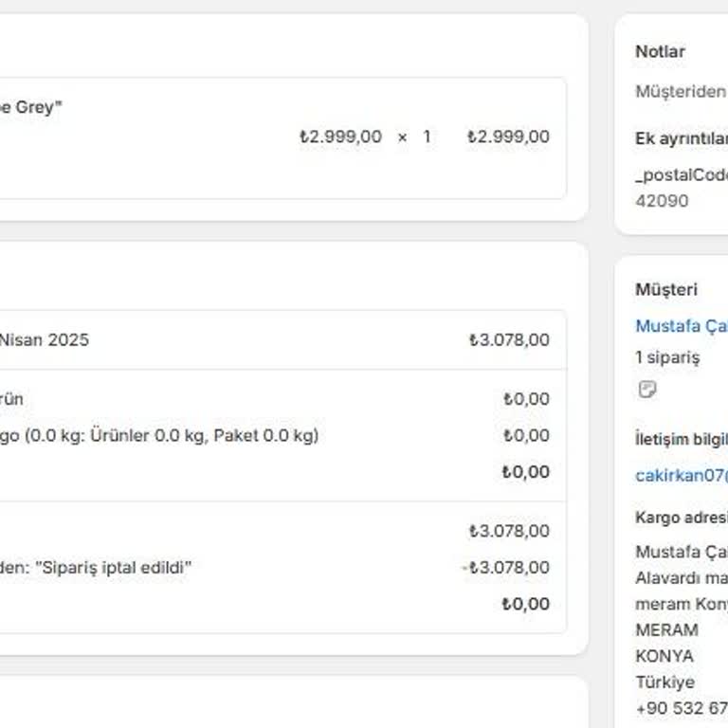Click the 1 sipariş order count
The width and height of the screenshot is (728, 728).
[667, 357]
